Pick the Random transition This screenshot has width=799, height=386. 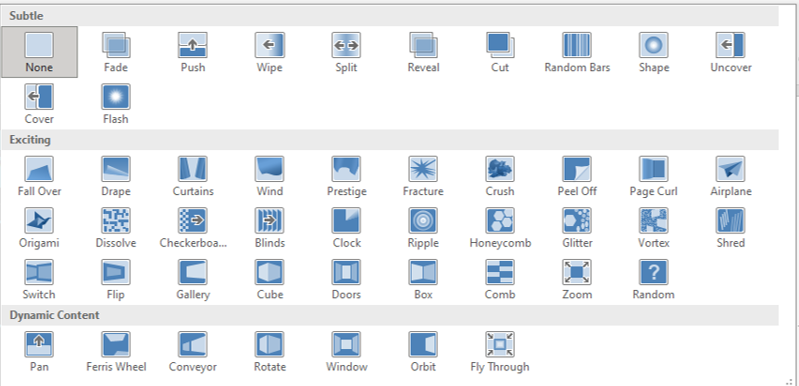pyautogui.click(x=654, y=279)
